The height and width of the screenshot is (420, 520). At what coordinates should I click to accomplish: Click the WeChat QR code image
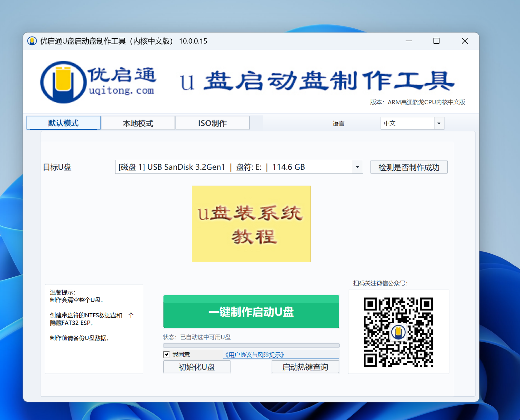(x=398, y=332)
